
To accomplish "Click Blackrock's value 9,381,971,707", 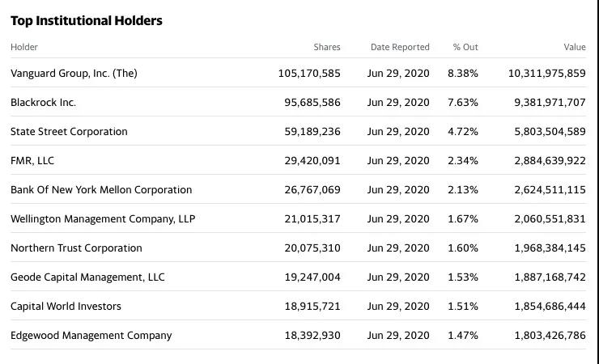I will tap(550, 103).
